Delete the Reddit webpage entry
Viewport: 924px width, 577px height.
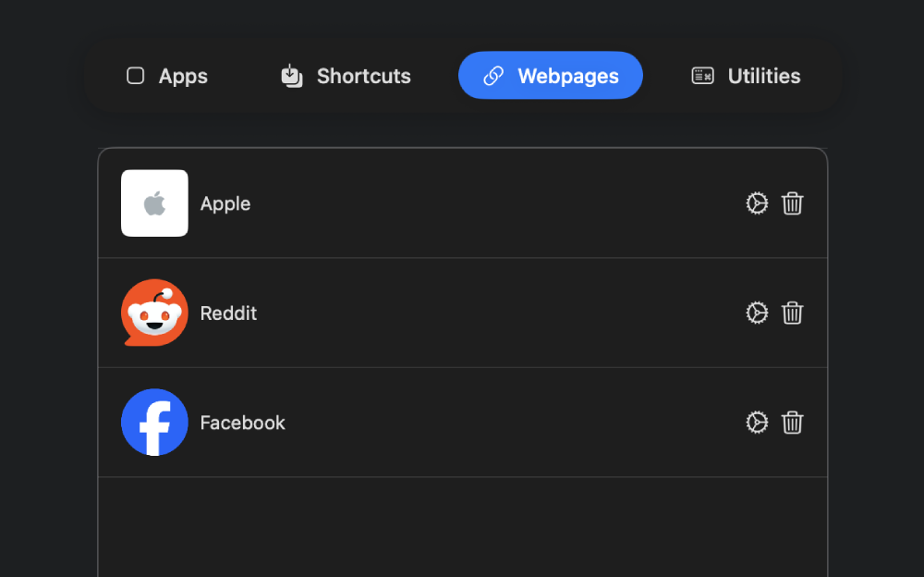pos(792,313)
